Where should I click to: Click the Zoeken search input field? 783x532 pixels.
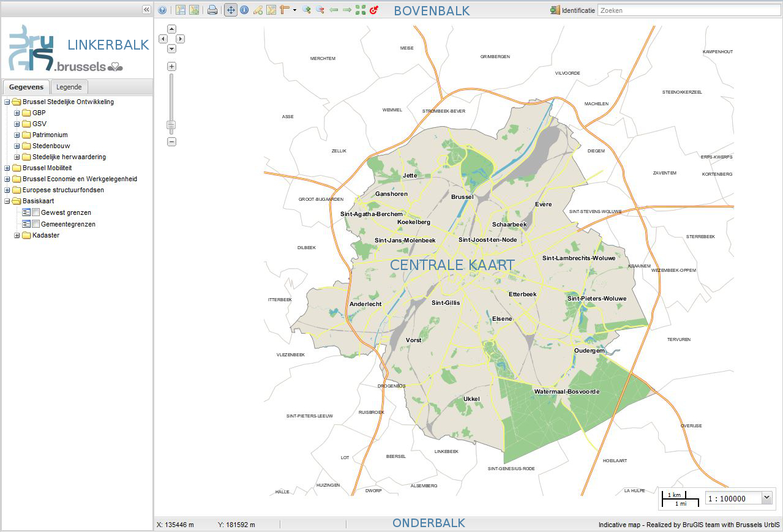click(x=688, y=10)
